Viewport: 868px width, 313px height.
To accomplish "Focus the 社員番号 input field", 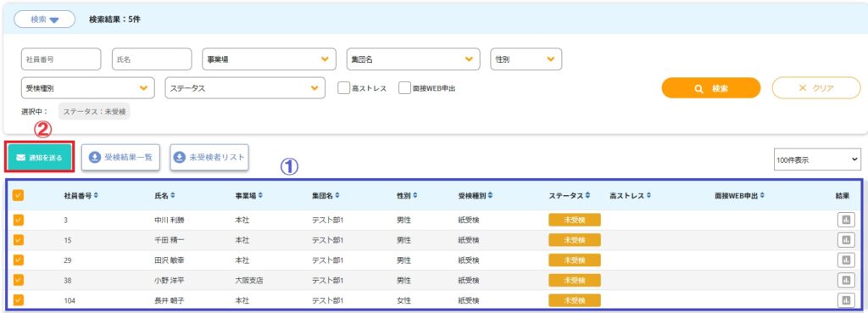I will point(61,59).
